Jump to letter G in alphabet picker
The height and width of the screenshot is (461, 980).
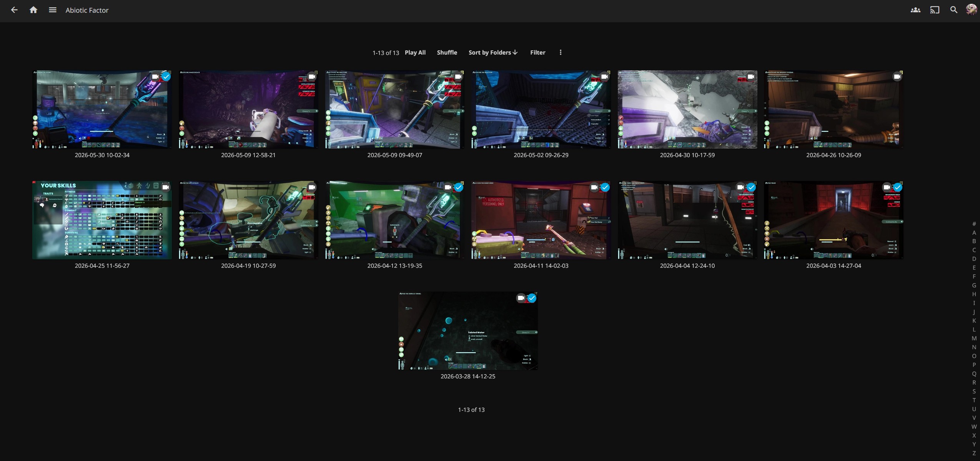click(974, 285)
